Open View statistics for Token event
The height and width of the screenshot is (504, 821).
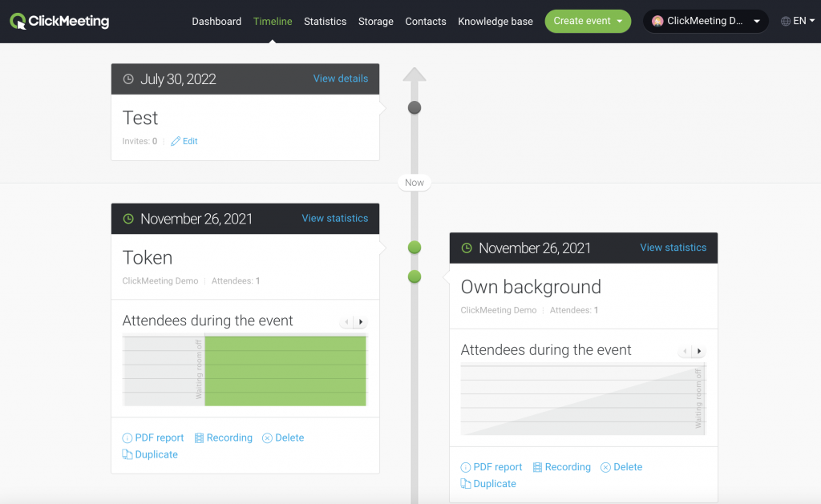click(x=334, y=218)
